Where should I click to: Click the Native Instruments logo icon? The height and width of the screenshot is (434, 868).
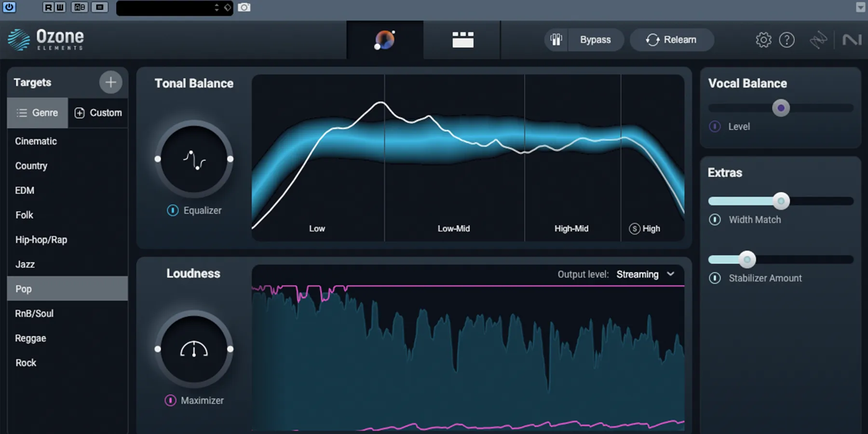852,40
